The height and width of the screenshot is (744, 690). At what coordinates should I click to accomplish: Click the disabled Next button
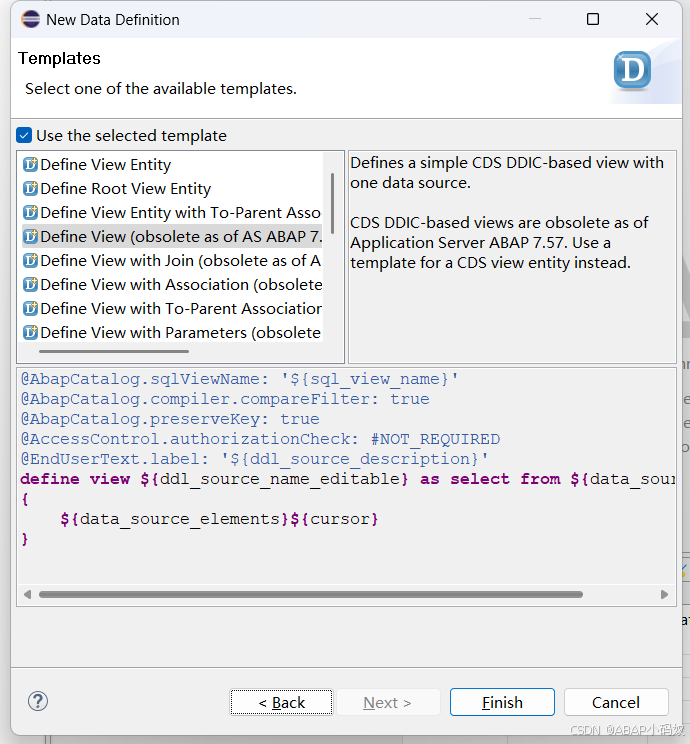[x=387, y=702]
